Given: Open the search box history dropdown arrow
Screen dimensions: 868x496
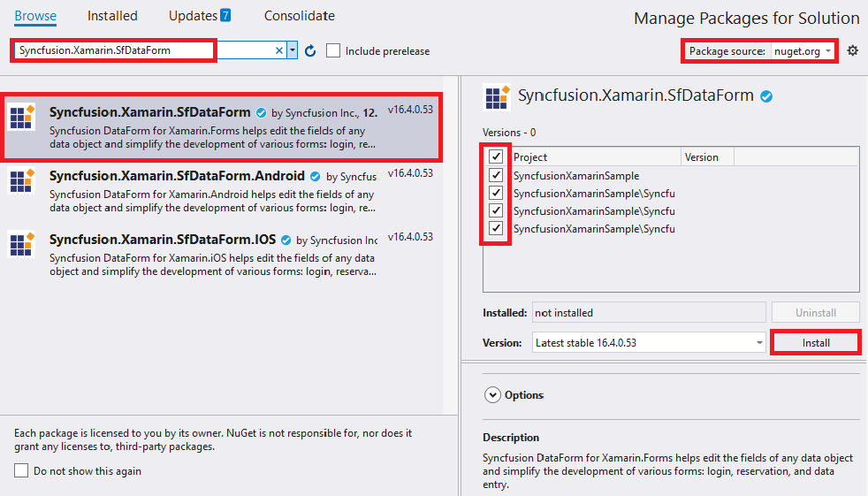Looking at the screenshot, I should [293, 51].
